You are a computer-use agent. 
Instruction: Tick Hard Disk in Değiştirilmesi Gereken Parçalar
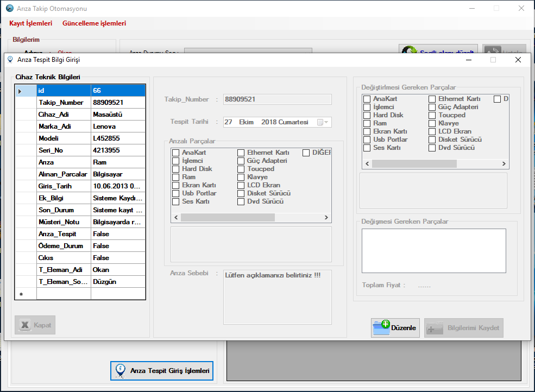pyautogui.click(x=367, y=115)
